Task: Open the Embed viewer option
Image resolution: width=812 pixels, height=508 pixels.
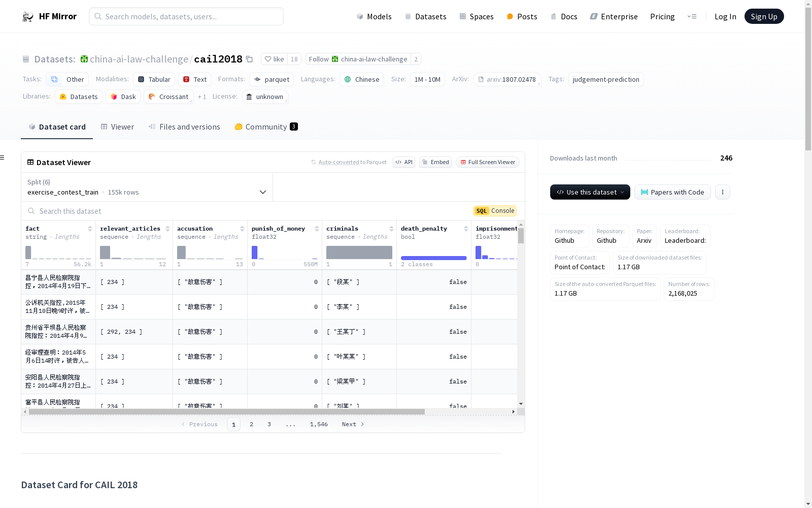Action: pos(435,162)
